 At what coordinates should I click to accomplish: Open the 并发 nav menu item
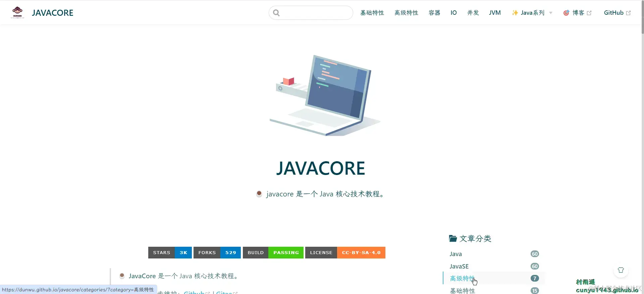click(473, 13)
